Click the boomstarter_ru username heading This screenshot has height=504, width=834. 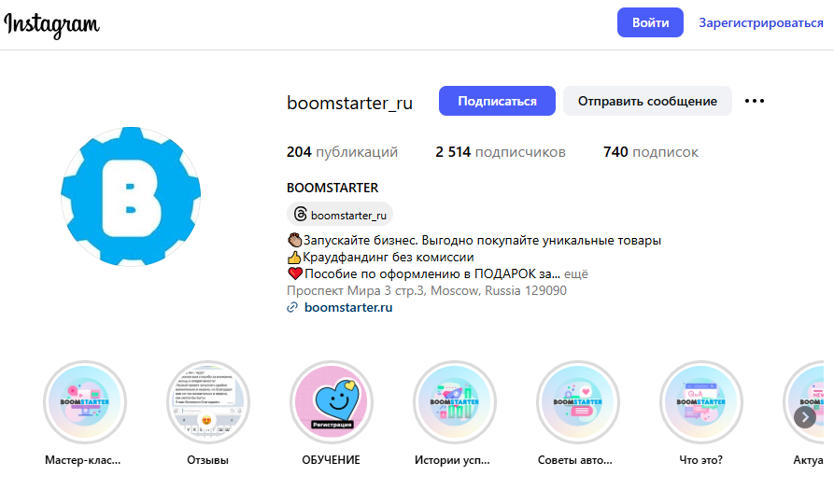(x=349, y=103)
